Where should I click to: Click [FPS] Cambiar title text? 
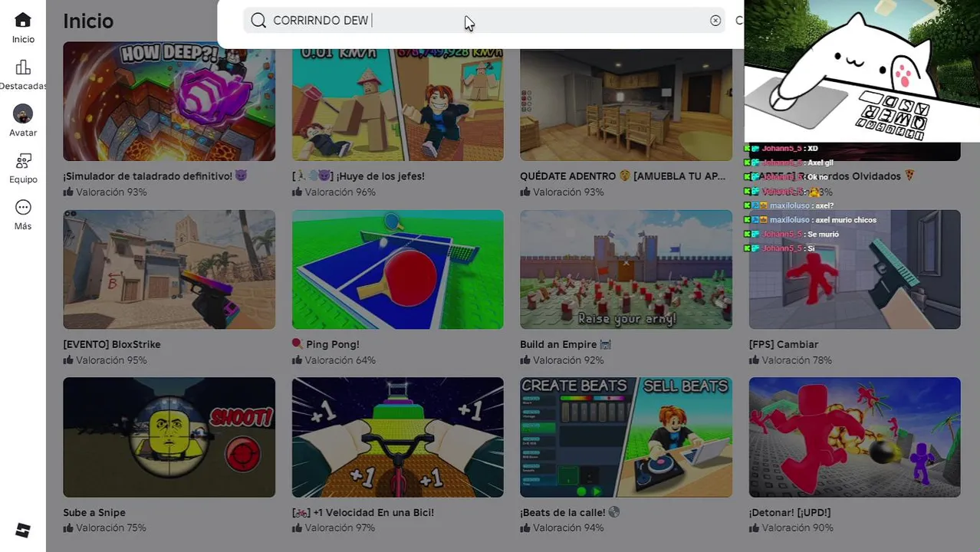point(784,344)
